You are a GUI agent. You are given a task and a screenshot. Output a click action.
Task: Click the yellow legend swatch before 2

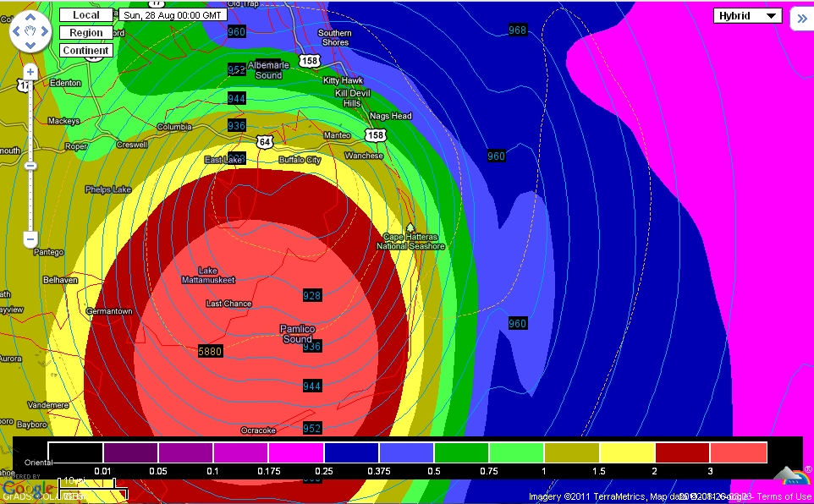[627, 452]
